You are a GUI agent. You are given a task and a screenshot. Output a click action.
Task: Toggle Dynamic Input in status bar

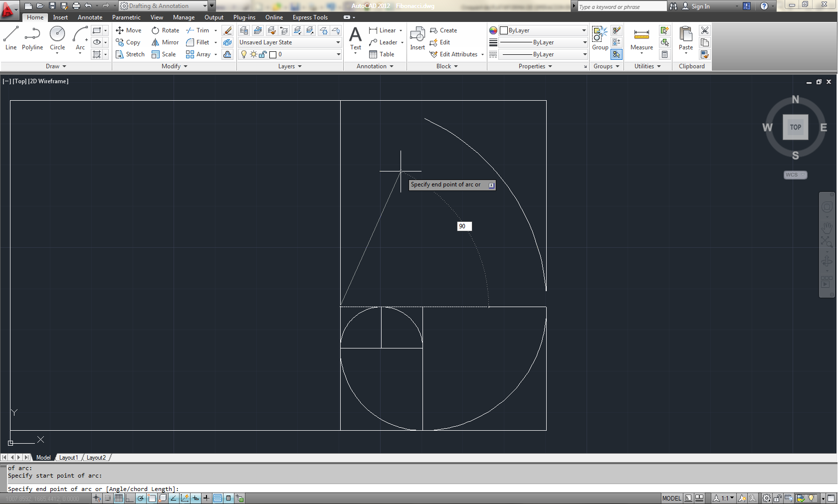pyautogui.click(x=196, y=498)
